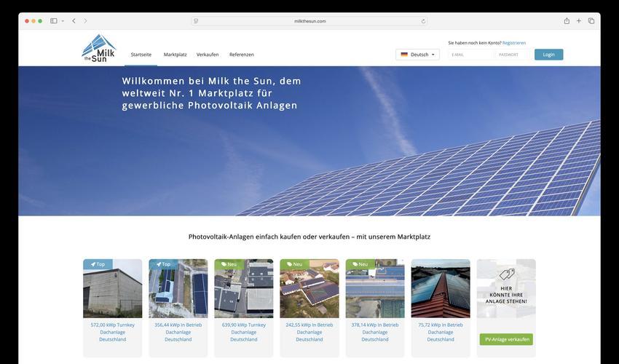Open the Marktplatz navigation tab
Image resolution: width=619 pixels, height=364 pixels.
point(176,55)
